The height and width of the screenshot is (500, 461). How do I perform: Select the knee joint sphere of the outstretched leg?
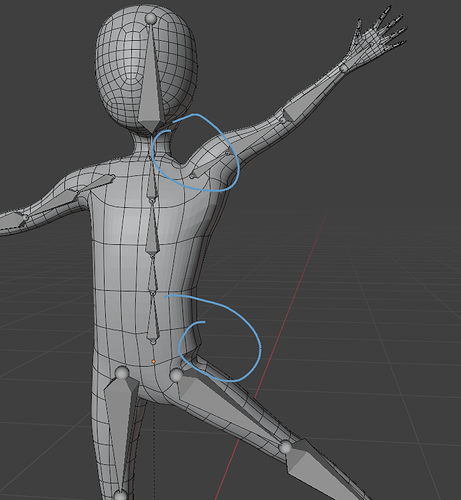[285, 447]
